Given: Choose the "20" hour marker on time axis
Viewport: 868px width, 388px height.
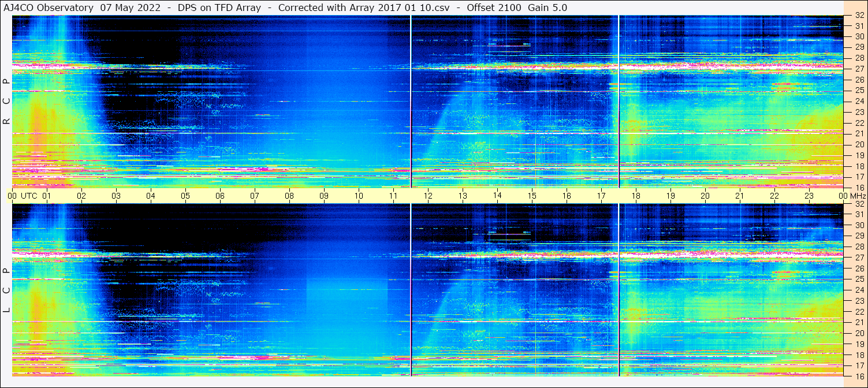Looking at the screenshot, I should pyautogui.click(x=705, y=196).
